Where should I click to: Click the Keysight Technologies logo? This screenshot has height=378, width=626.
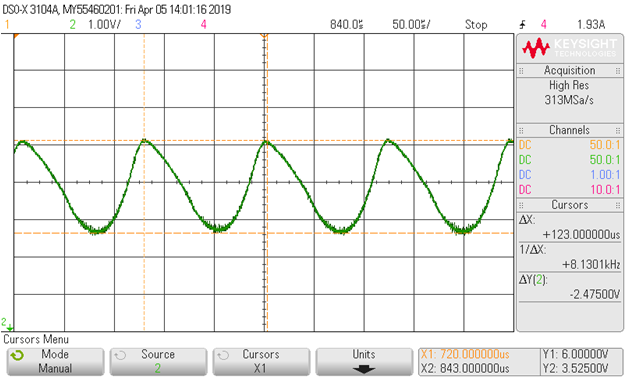[x=570, y=48]
